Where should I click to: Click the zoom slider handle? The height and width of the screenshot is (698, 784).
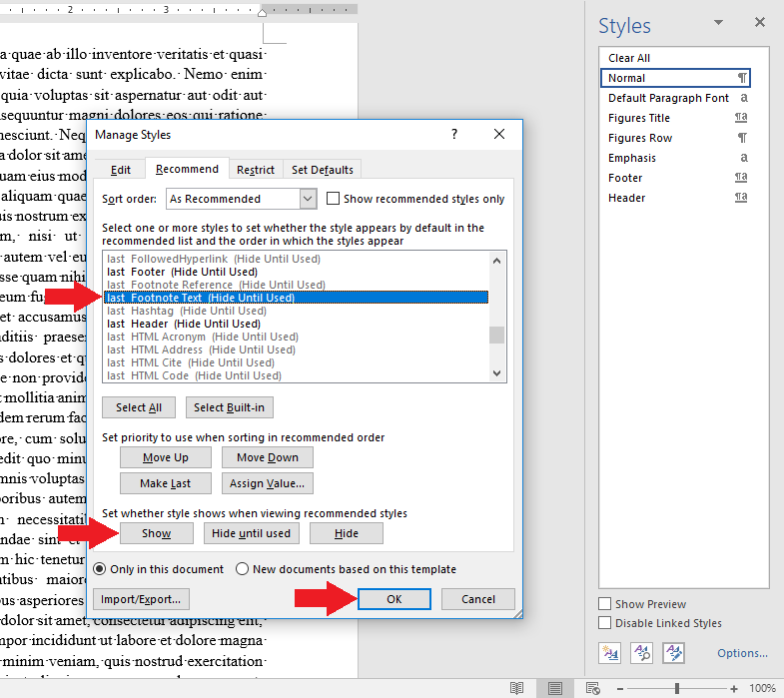click(676, 688)
